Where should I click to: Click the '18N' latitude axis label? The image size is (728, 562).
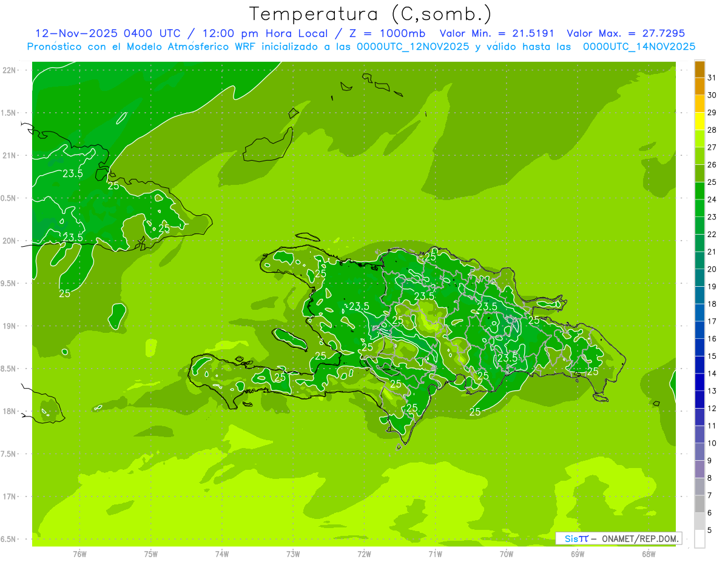point(9,411)
